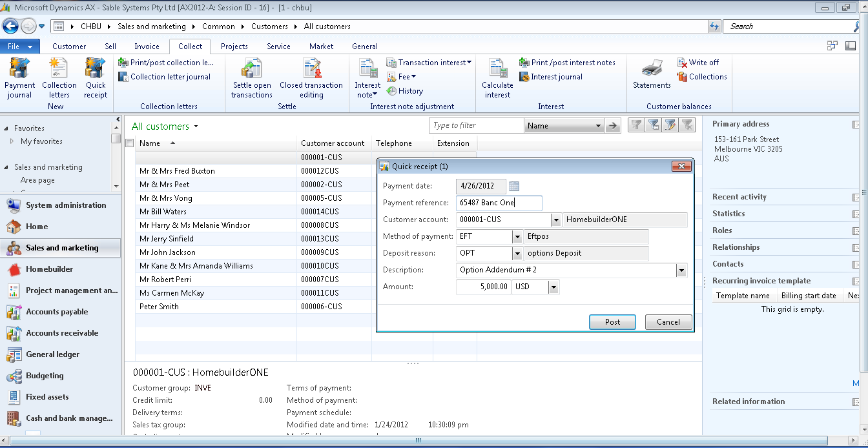Switch to Projects ribbon tab

pyautogui.click(x=234, y=46)
